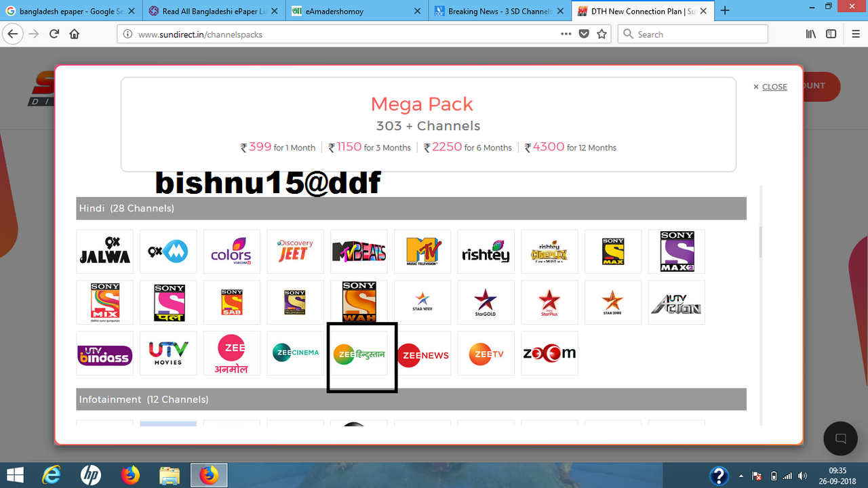This screenshot has height=488, width=868.
Task: Open the volume control in system tray
Action: 803,476
